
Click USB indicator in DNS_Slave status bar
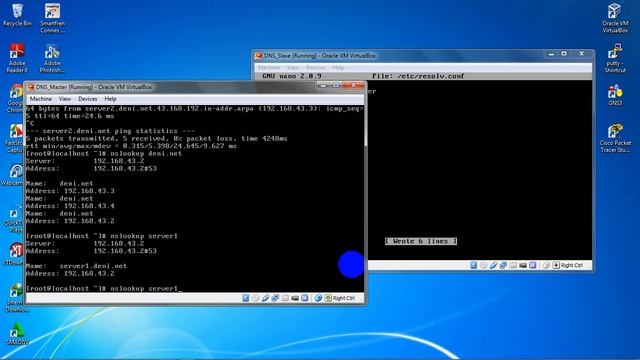(493, 265)
